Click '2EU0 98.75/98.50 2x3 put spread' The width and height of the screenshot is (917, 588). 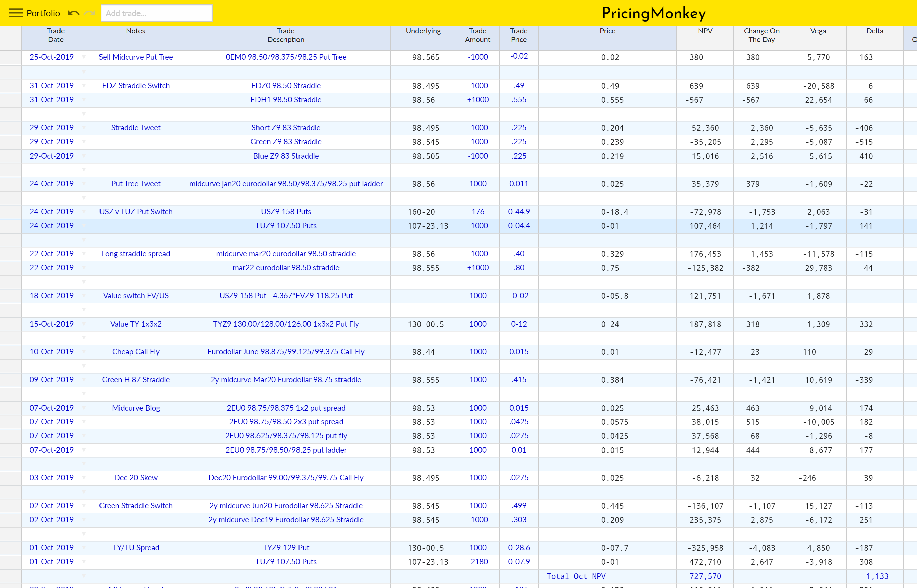[286, 422]
